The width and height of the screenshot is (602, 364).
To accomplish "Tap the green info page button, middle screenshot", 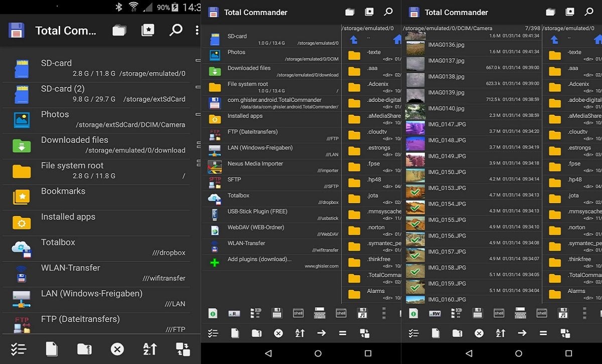I will click(x=213, y=313).
